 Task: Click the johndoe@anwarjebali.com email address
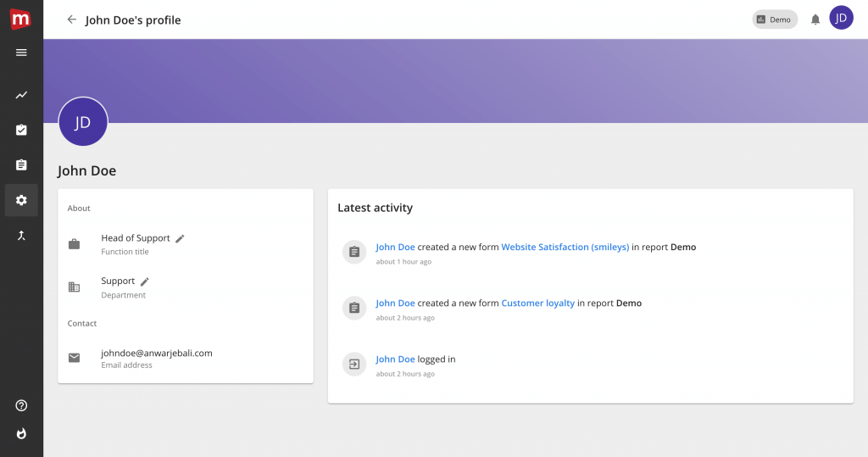click(x=156, y=353)
